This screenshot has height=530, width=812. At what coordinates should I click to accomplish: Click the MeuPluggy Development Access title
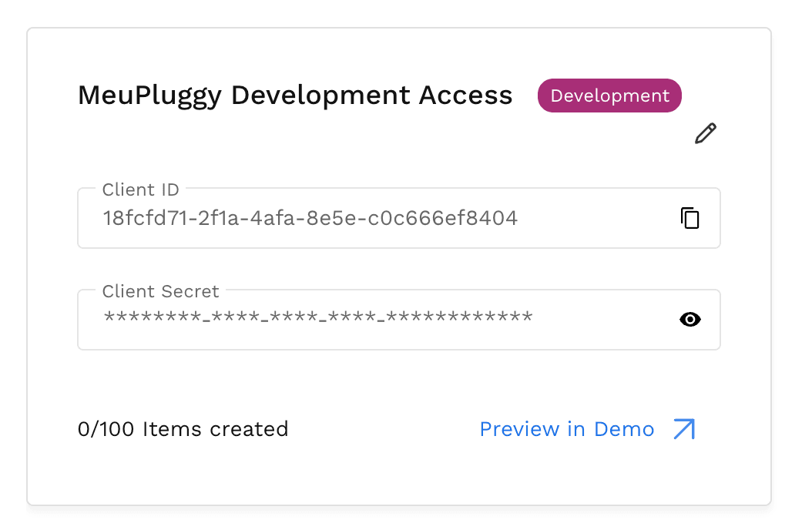tap(295, 96)
